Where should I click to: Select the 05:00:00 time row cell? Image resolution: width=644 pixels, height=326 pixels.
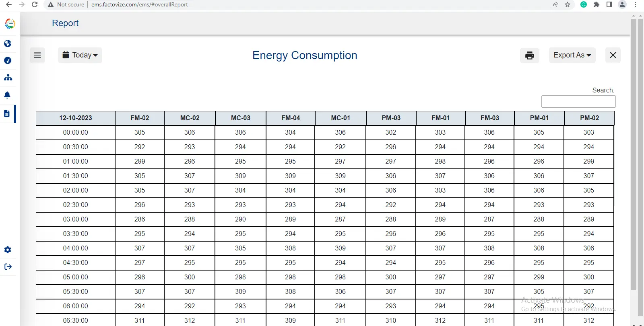click(76, 277)
